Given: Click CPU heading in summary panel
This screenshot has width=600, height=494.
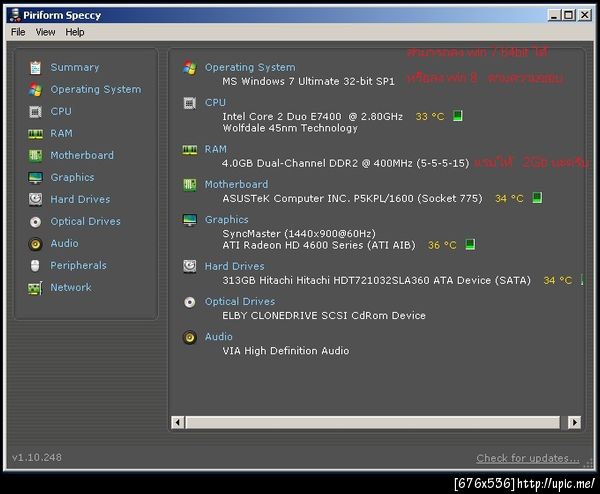Looking at the screenshot, I should tap(215, 103).
